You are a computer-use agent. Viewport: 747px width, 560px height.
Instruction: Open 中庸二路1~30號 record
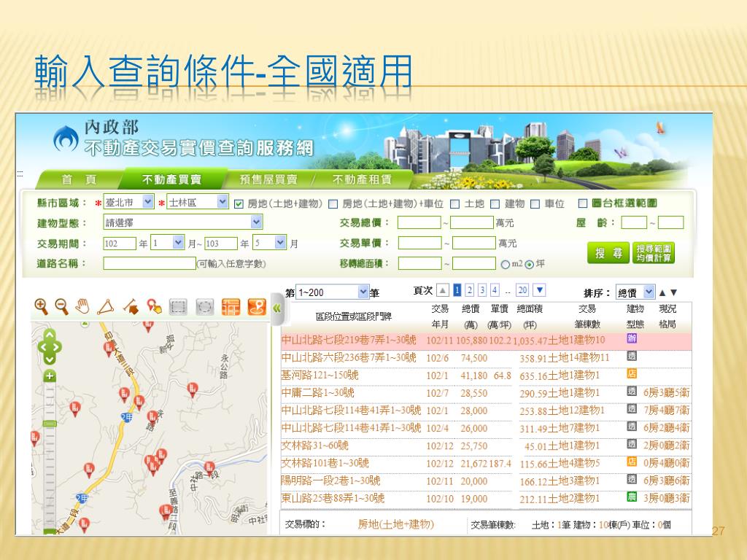tap(317, 393)
